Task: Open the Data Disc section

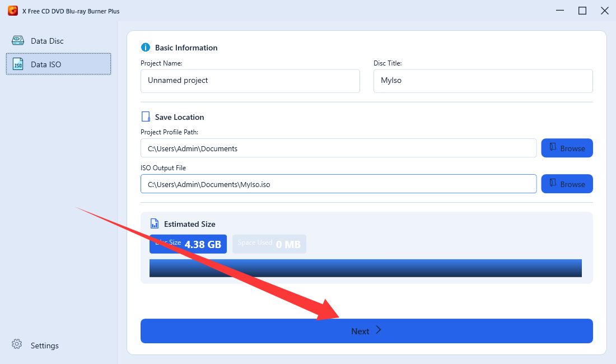Action: pos(58,41)
